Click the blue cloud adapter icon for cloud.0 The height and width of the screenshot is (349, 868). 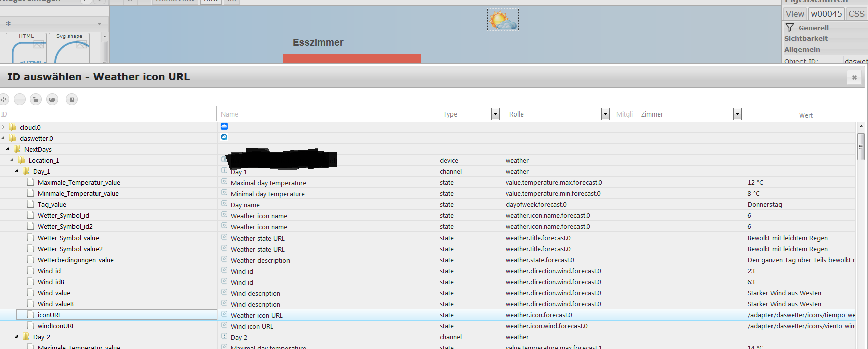[x=224, y=126]
